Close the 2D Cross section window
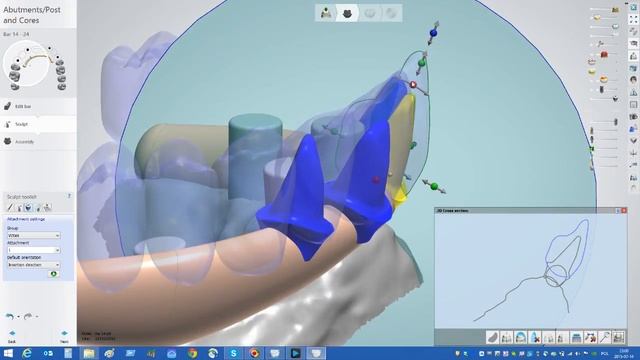Screen dimensions: 640x360 [624, 211]
